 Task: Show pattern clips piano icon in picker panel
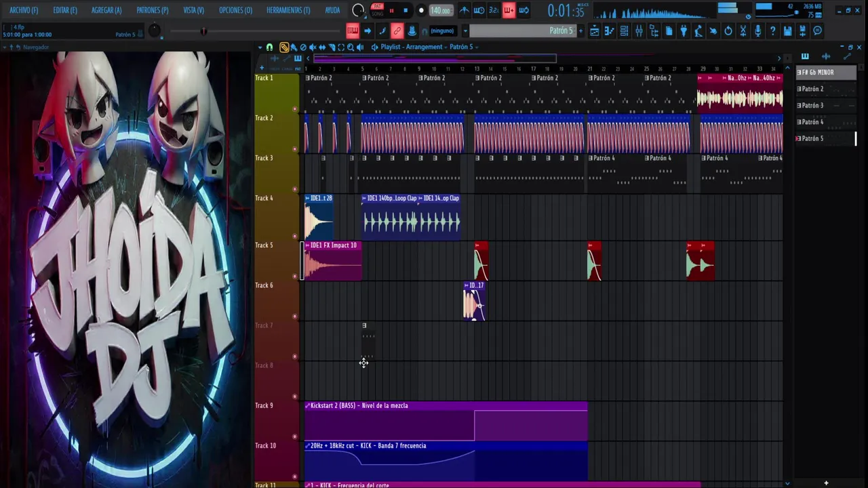[x=805, y=56]
